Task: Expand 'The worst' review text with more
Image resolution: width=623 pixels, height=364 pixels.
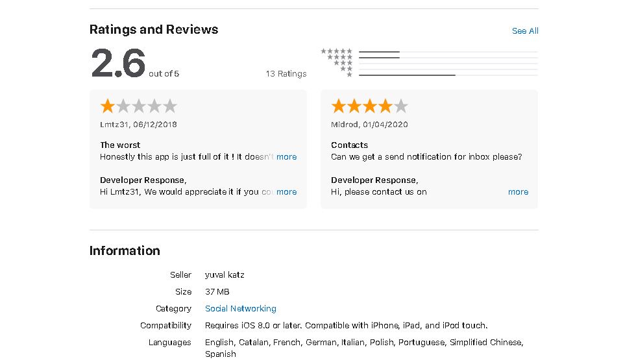Action: tap(286, 157)
